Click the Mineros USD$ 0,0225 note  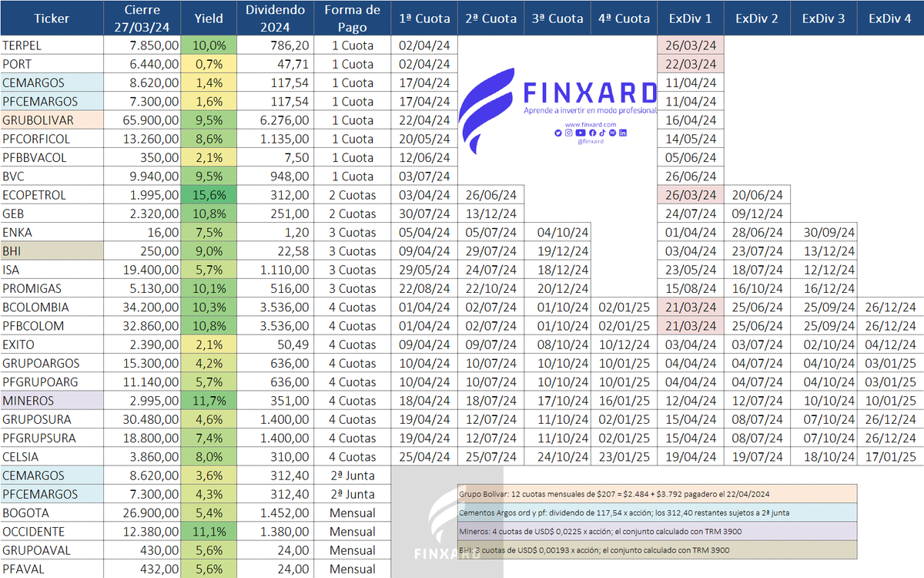tap(656, 531)
